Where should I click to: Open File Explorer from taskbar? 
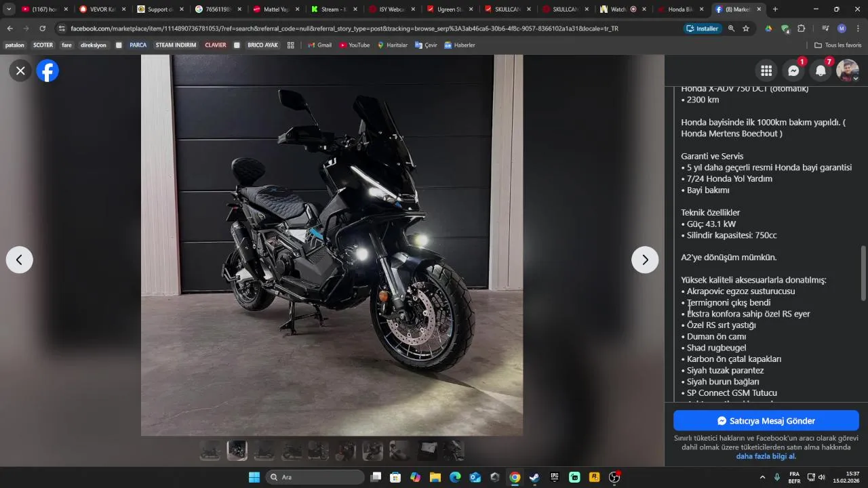click(435, 477)
